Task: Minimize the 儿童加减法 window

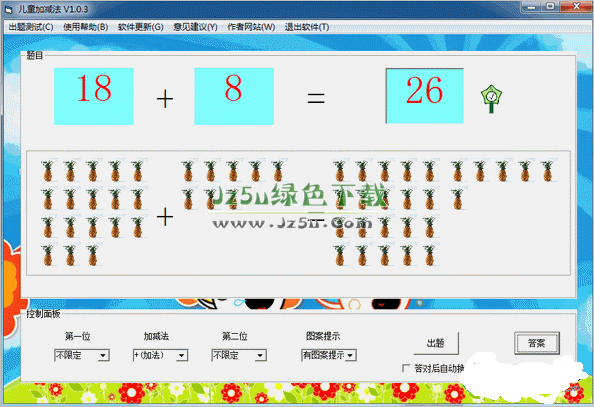Action: 531,6
